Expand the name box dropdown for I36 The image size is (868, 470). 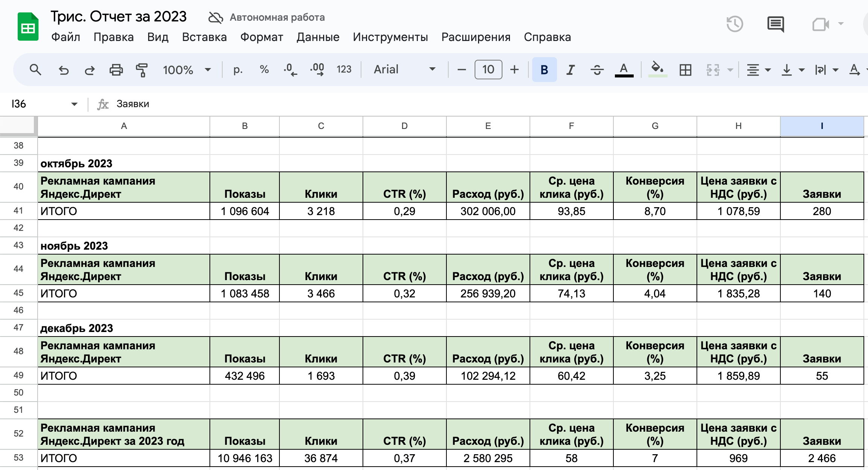74,104
